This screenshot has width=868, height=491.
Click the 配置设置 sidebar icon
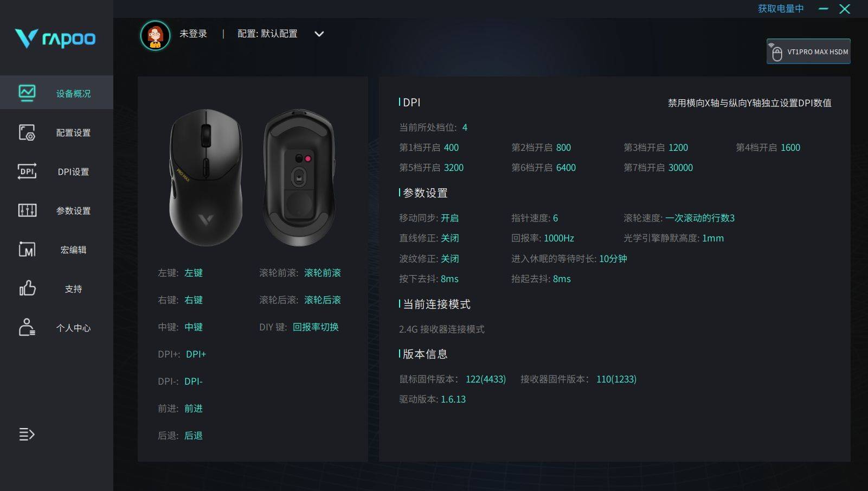point(27,132)
